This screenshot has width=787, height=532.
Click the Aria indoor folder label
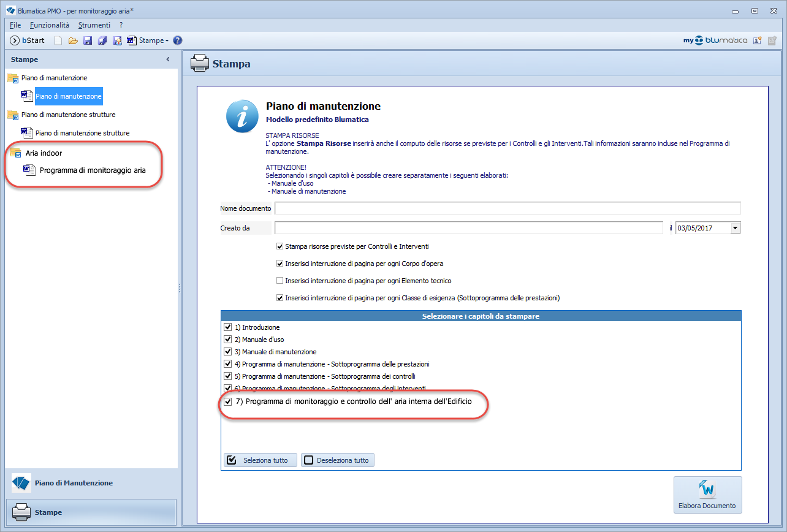point(44,153)
